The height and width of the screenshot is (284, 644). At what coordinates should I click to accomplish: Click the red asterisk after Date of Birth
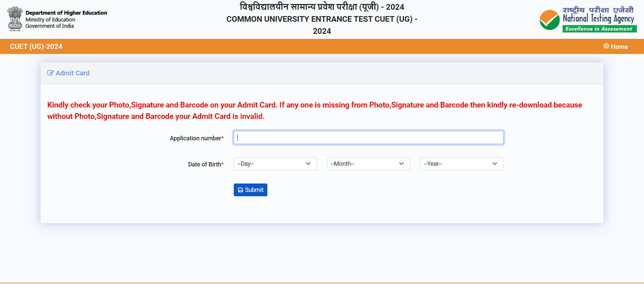223,164
